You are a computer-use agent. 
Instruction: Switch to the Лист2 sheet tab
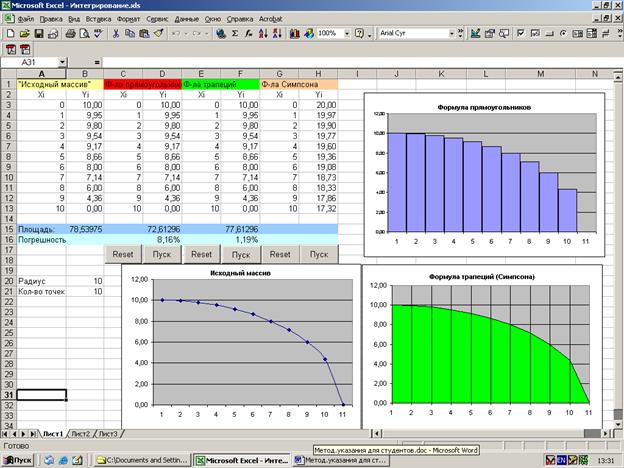(x=80, y=434)
